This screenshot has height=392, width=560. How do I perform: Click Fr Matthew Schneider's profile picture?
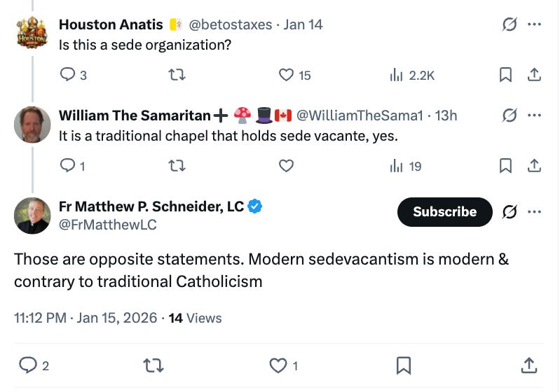click(x=32, y=215)
